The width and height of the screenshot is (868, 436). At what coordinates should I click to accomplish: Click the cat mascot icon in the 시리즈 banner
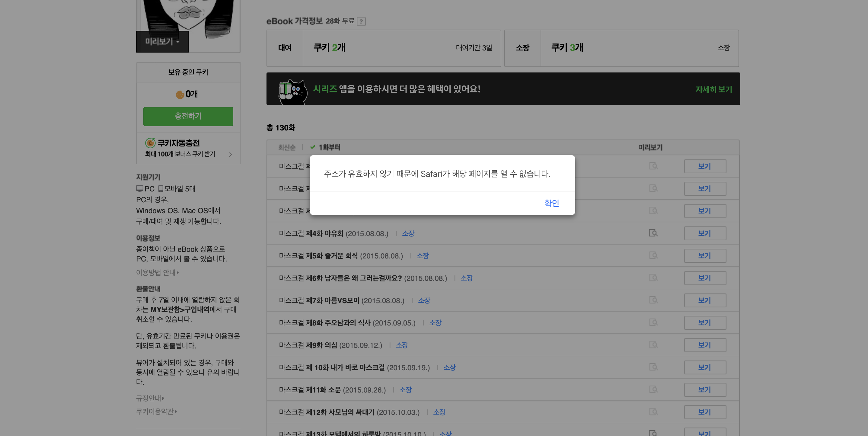pyautogui.click(x=292, y=92)
